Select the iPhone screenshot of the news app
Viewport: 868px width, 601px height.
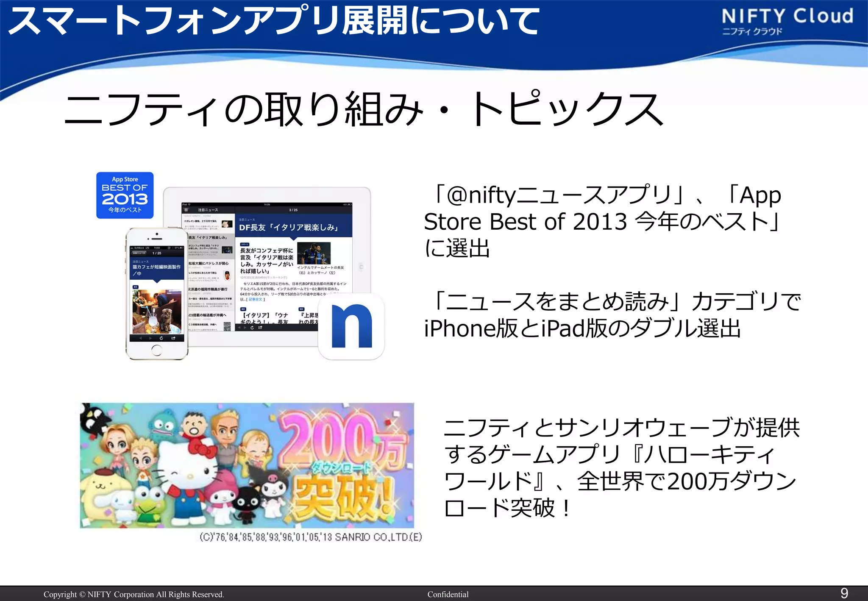pyautogui.click(x=157, y=294)
